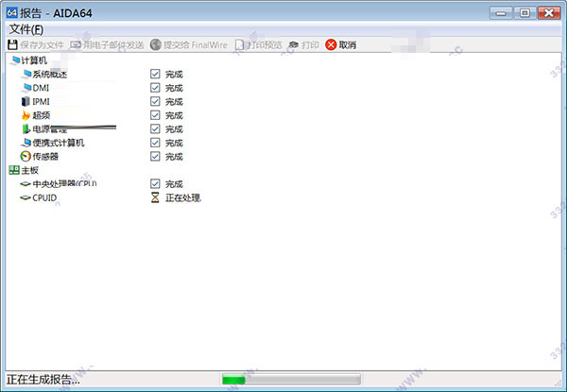The height and width of the screenshot is (392, 567).
Task: Toggle the DMI completed checkbox
Action: 155,88
